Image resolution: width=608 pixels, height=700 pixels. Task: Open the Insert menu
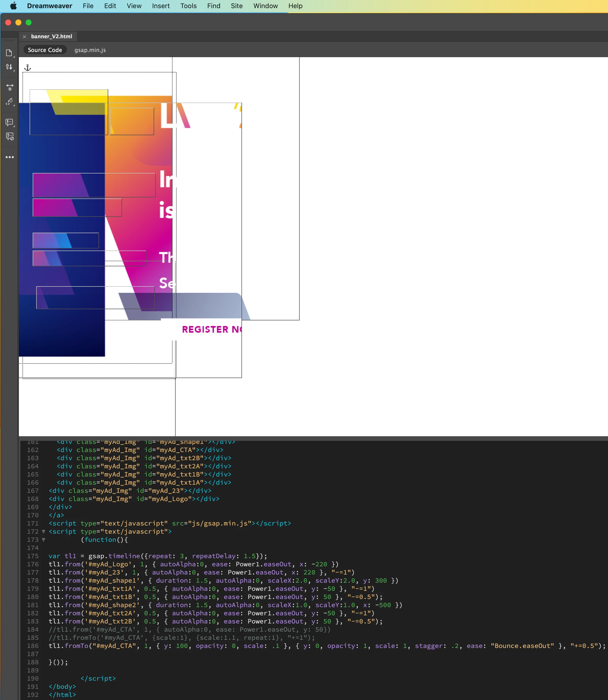point(161,6)
